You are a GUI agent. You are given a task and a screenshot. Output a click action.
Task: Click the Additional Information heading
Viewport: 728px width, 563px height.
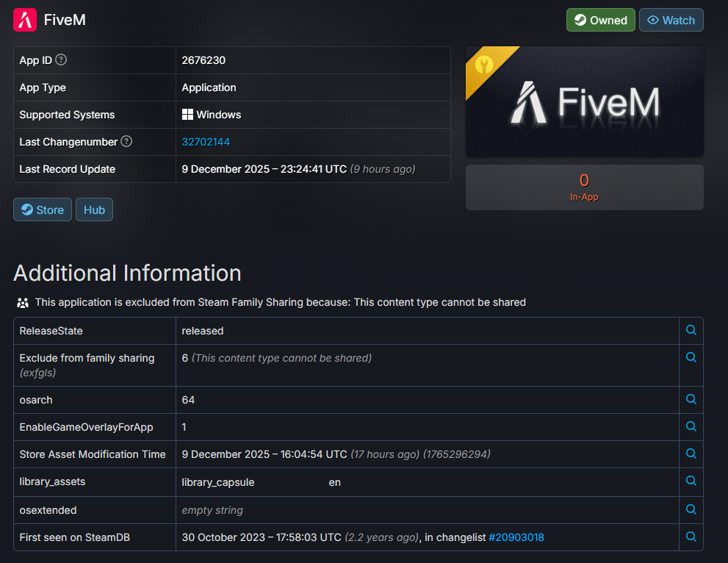(127, 273)
